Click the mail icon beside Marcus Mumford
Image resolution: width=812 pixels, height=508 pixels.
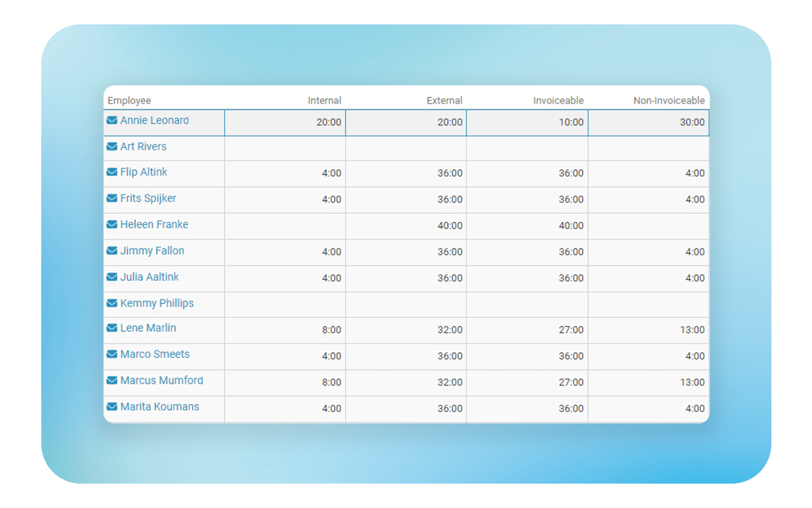112,381
